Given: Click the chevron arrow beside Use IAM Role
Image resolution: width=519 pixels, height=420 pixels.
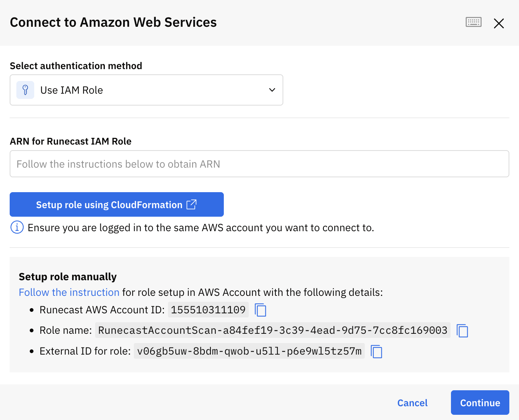Looking at the screenshot, I should coord(272,90).
